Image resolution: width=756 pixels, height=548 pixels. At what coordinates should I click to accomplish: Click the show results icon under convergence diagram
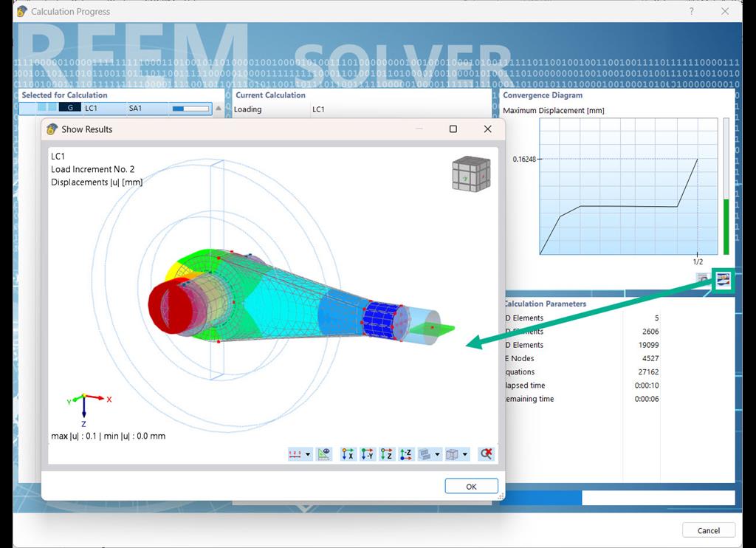pos(723,279)
